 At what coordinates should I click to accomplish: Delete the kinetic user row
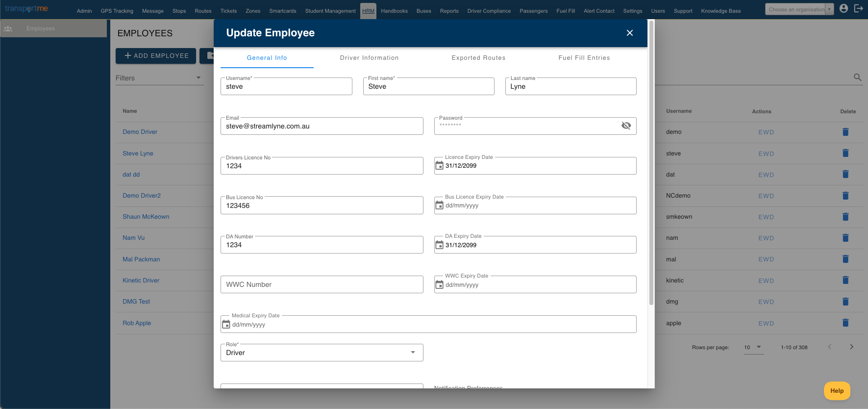pos(845,280)
